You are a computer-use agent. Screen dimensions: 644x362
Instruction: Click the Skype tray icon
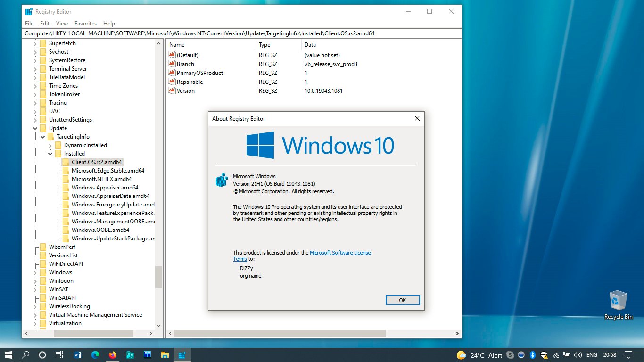pos(510,355)
